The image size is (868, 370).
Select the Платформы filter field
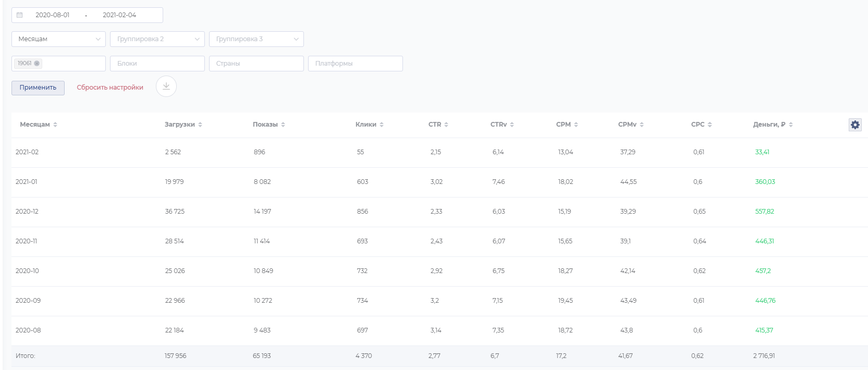[356, 64]
